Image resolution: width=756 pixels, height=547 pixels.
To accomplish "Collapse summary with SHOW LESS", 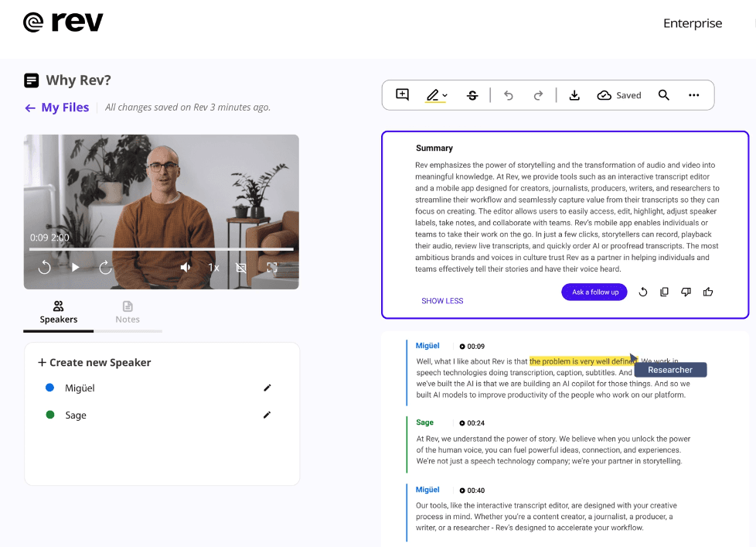I will [x=442, y=301].
